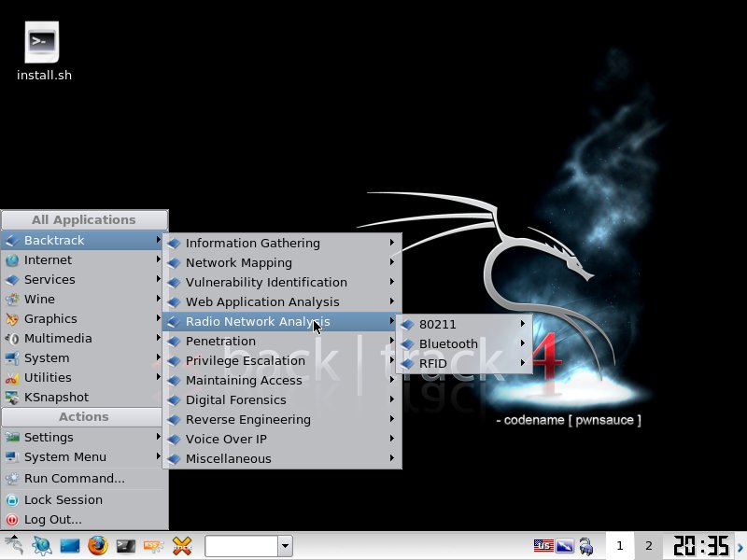Click the Internet globe menu icon
747x560 pixels.
point(12,260)
